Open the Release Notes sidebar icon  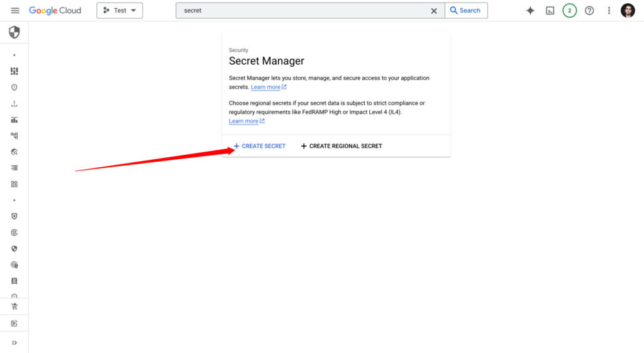[x=14, y=323]
